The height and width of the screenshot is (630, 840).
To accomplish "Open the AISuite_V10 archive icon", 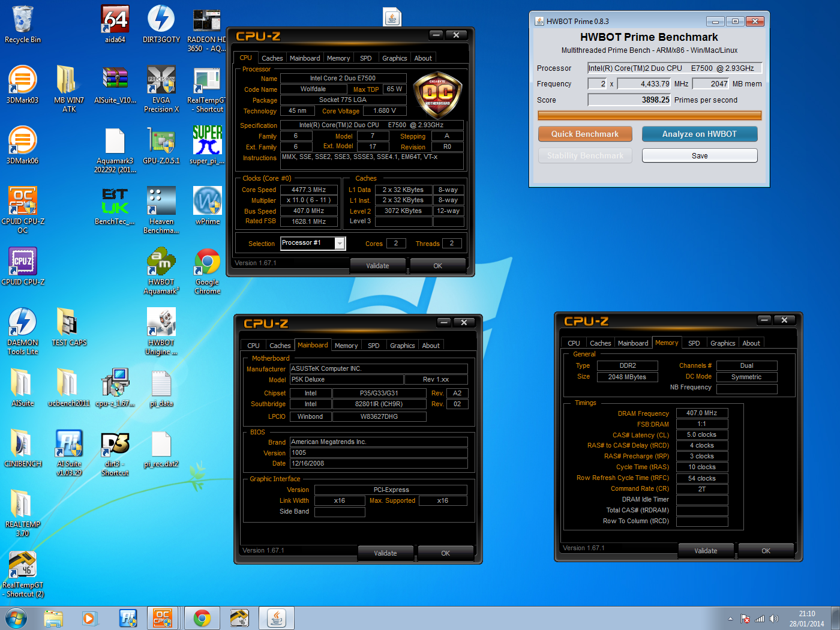I will point(115,86).
